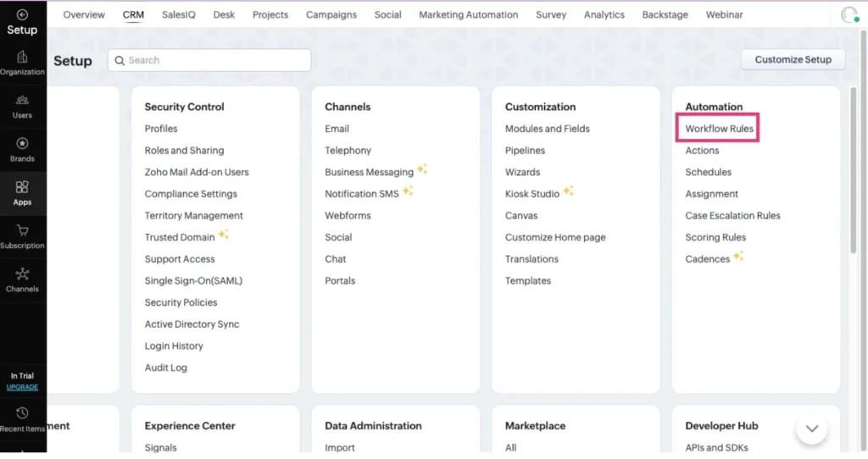Open Territory Management
This screenshot has width=868, height=459.
(x=194, y=216)
